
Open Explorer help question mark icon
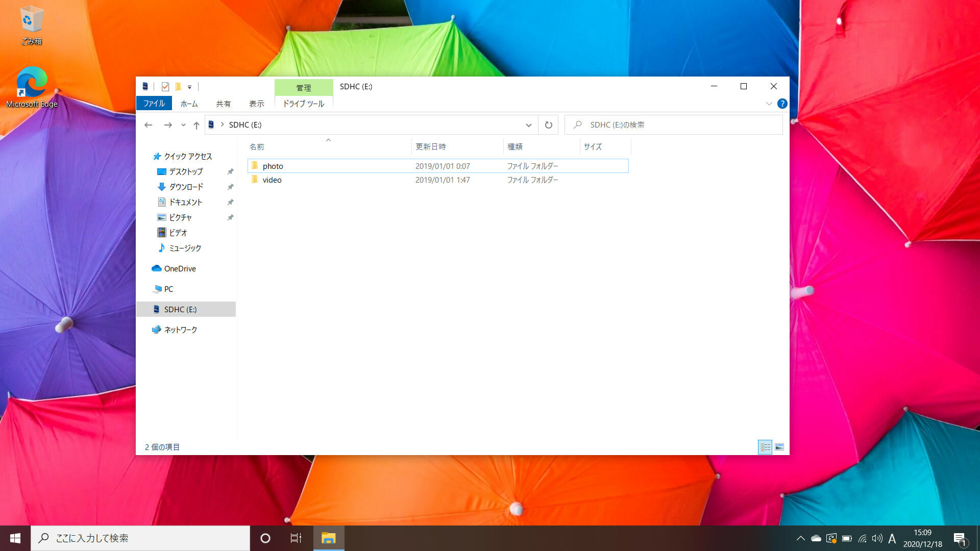coord(782,104)
